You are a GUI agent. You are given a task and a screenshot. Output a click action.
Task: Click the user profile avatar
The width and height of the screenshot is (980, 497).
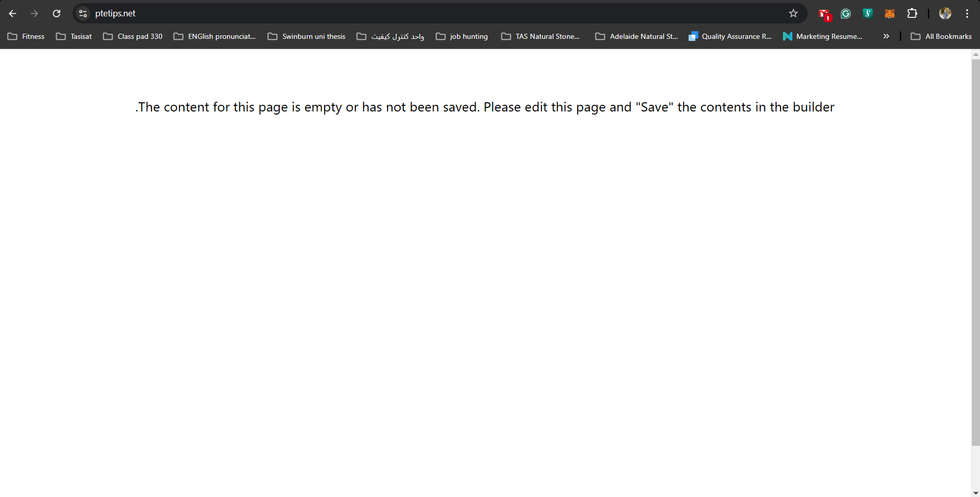pyautogui.click(x=945, y=14)
